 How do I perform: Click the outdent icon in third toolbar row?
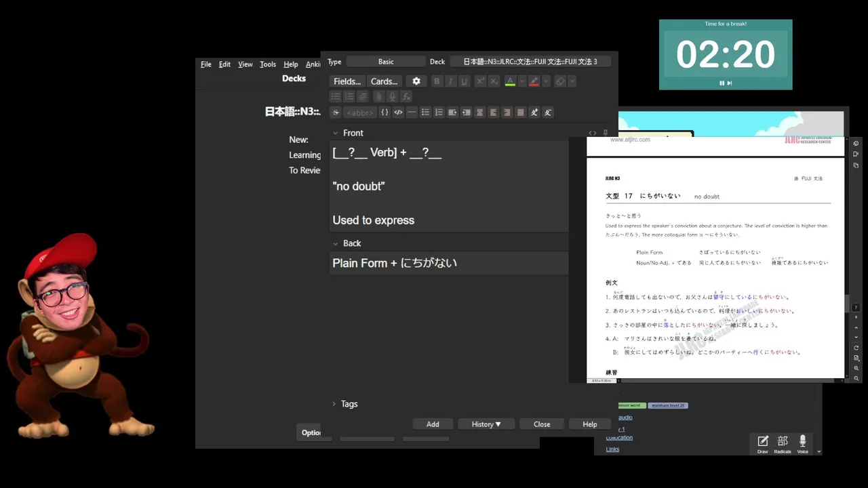coord(466,113)
